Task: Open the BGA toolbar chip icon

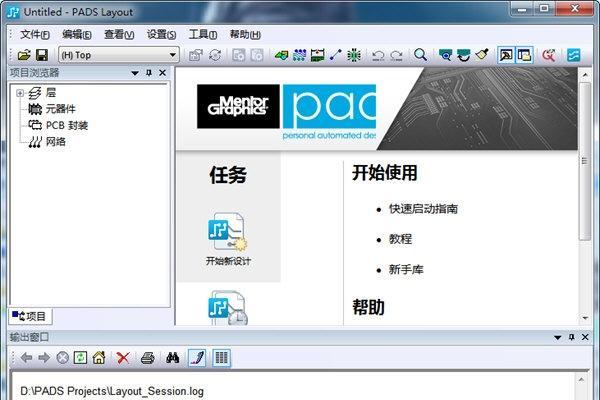Action: point(354,55)
